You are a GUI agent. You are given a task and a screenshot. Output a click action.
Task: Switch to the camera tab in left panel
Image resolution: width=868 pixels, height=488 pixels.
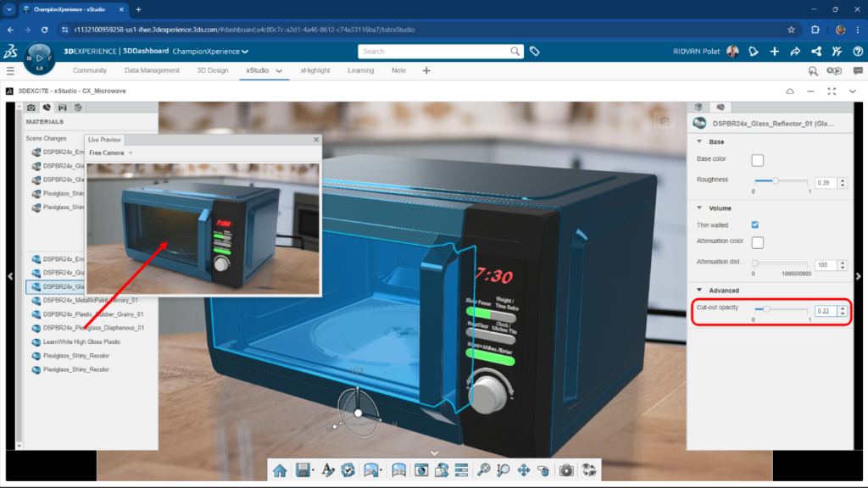coord(31,108)
